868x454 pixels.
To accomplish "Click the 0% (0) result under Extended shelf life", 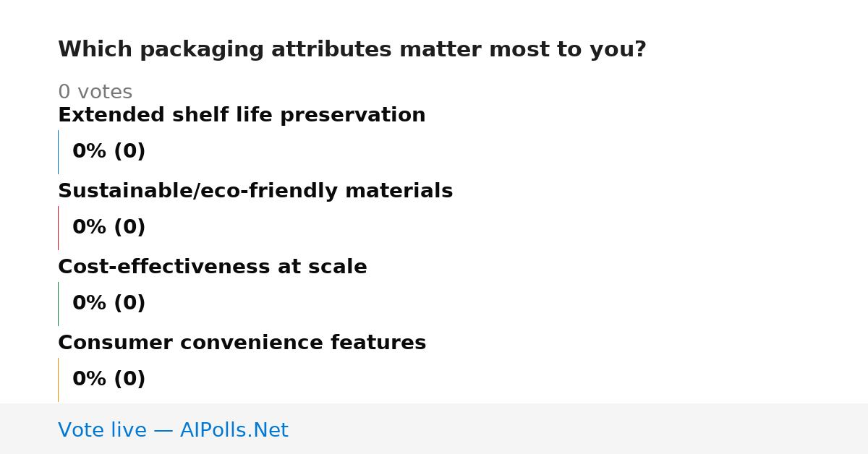I will tap(109, 152).
